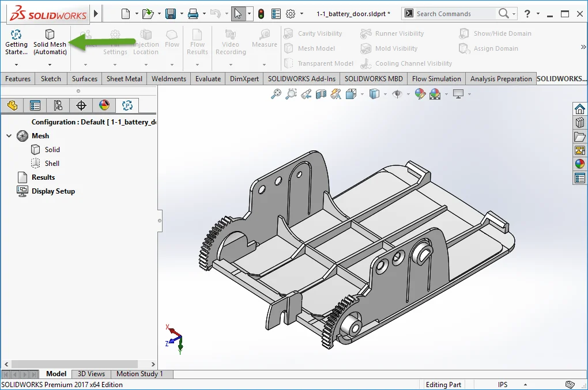Toggle Hide/Show Items eye icon
Image resolution: width=588 pixels, height=390 pixels.
(397, 94)
